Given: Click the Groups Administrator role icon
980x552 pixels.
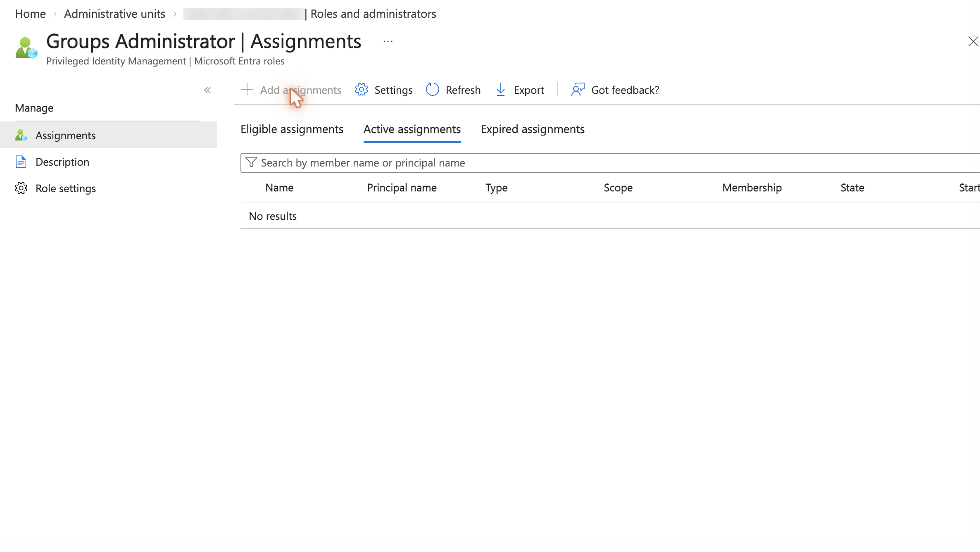Looking at the screenshot, I should [26, 48].
